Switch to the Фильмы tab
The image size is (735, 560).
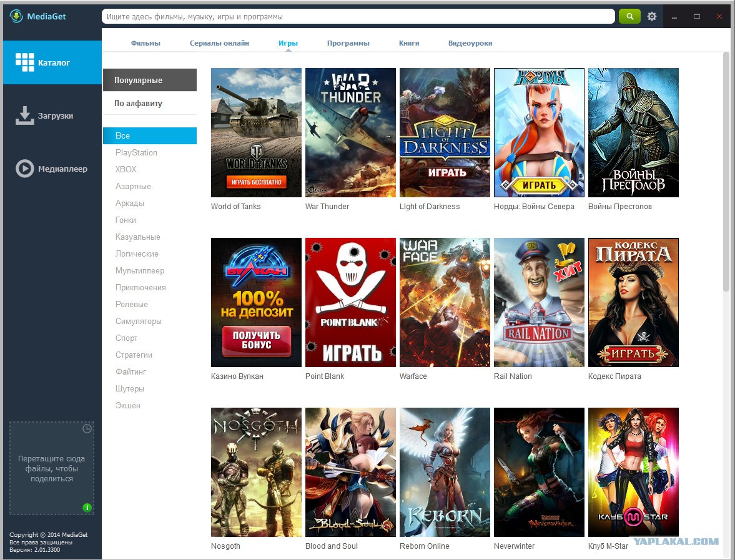[146, 43]
